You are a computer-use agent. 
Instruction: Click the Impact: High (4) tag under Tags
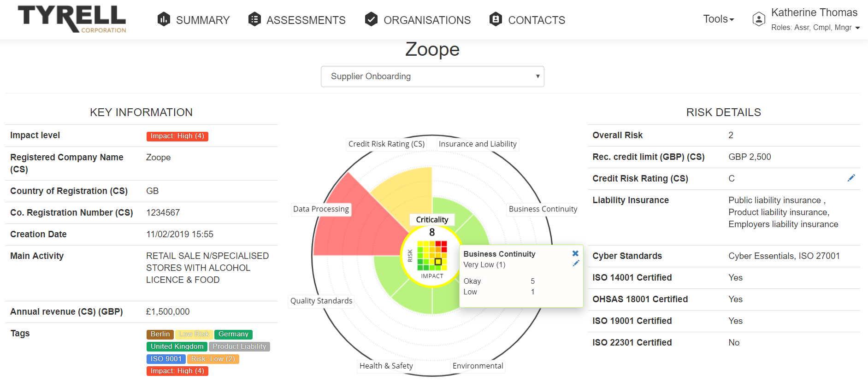(177, 371)
